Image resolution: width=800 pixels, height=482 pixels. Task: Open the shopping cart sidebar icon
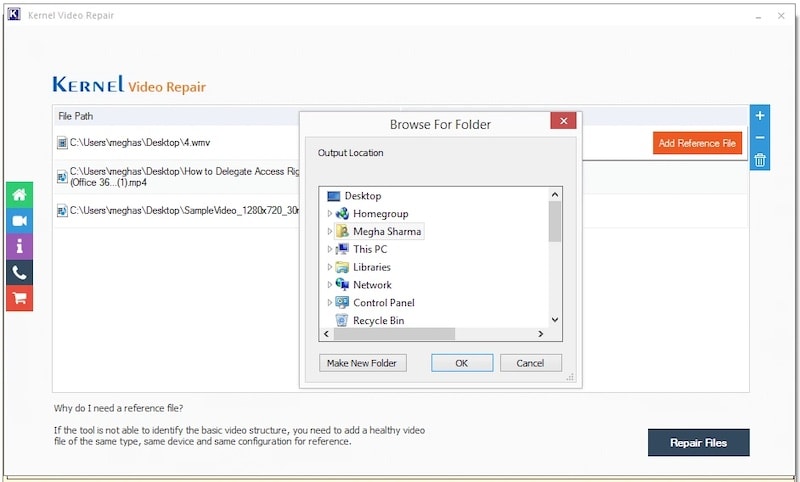19,298
